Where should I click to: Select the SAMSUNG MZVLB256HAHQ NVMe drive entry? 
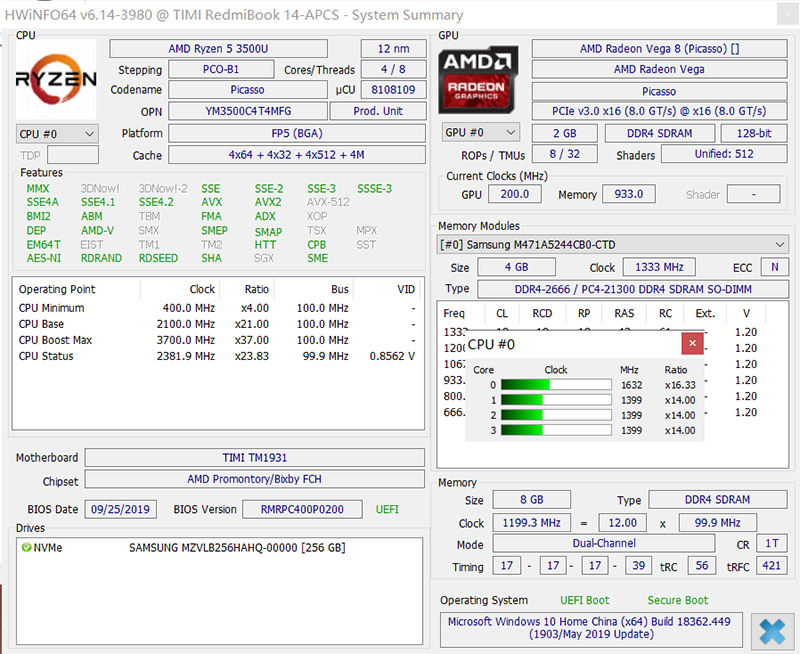pyautogui.click(x=219, y=548)
